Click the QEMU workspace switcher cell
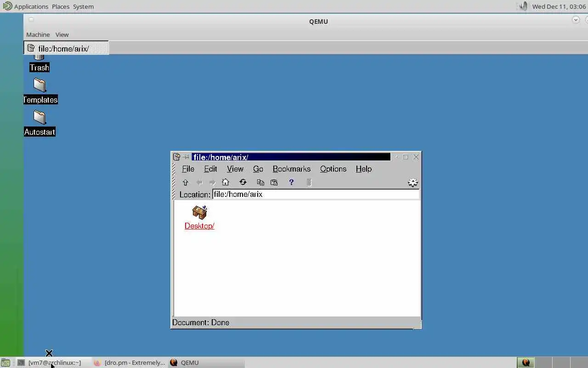 [526, 362]
